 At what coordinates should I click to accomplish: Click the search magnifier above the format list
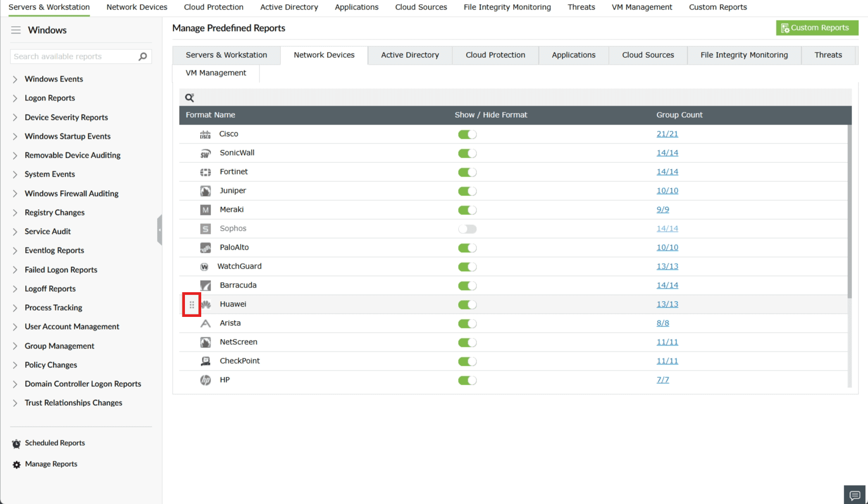189,97
